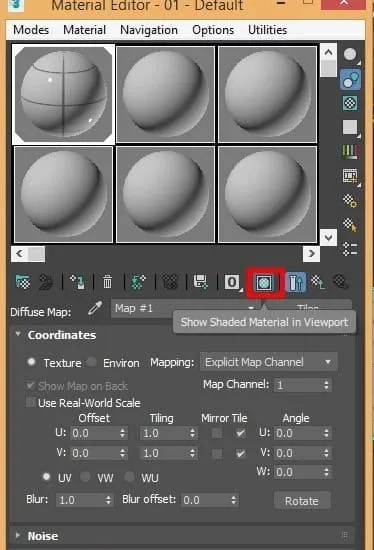Click the Sample UV Tiling icon
The image size is (374, 550).
(350, 127)
